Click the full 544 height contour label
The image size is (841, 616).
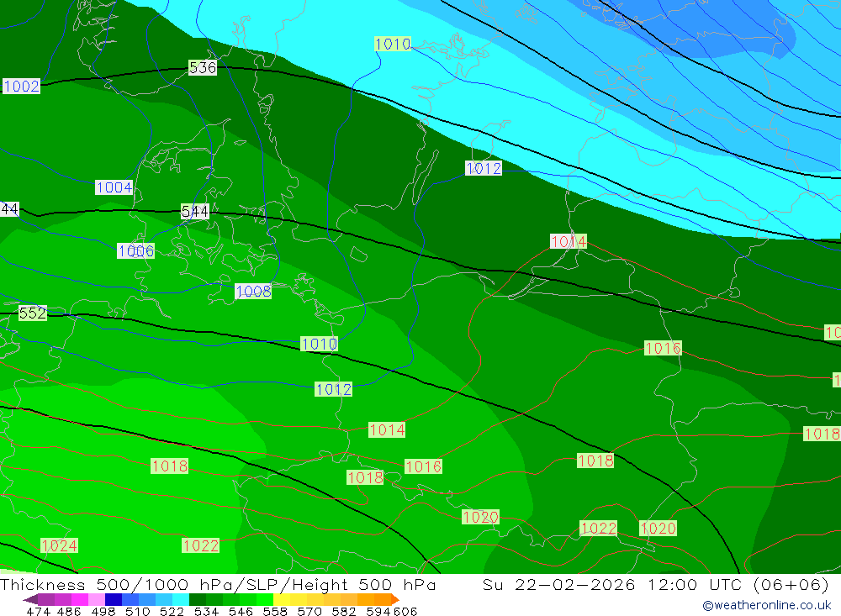point(195,212)
